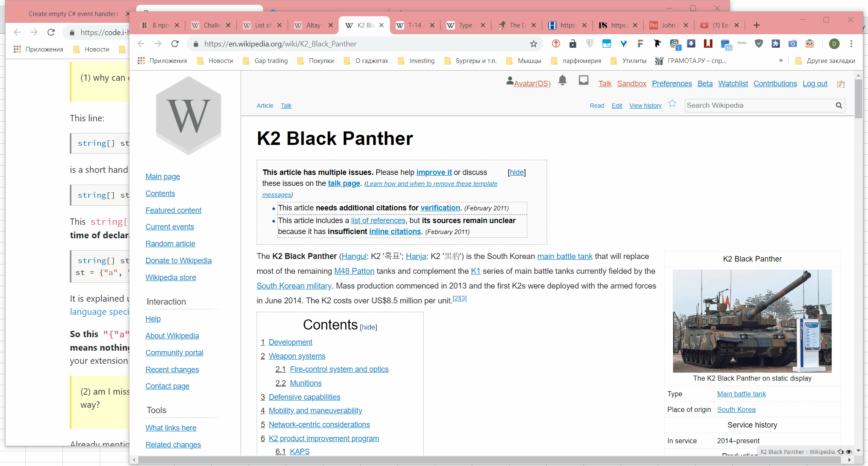
Task: Open the Gap trading bookmarks folder
Action: (266, 61)
